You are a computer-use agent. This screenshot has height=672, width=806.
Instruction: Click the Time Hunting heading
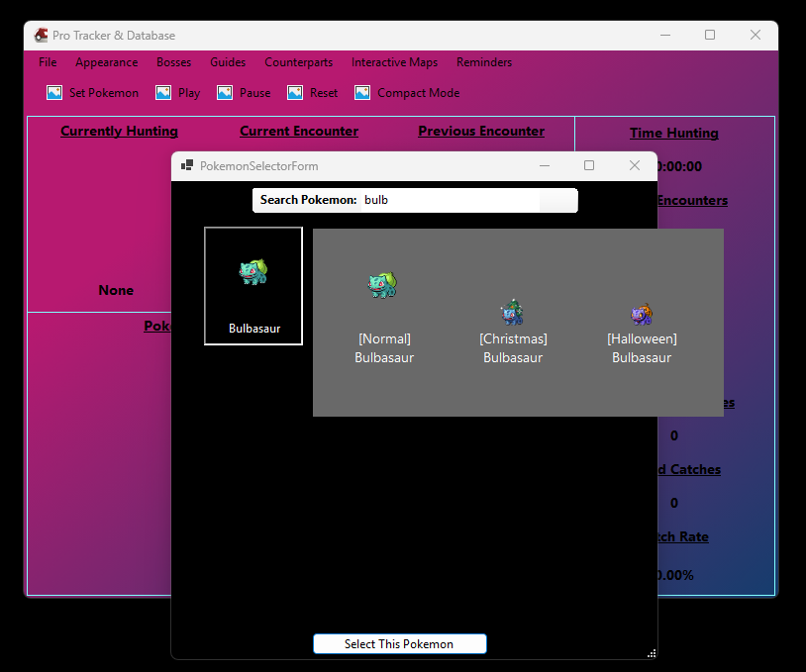point(674,133)
